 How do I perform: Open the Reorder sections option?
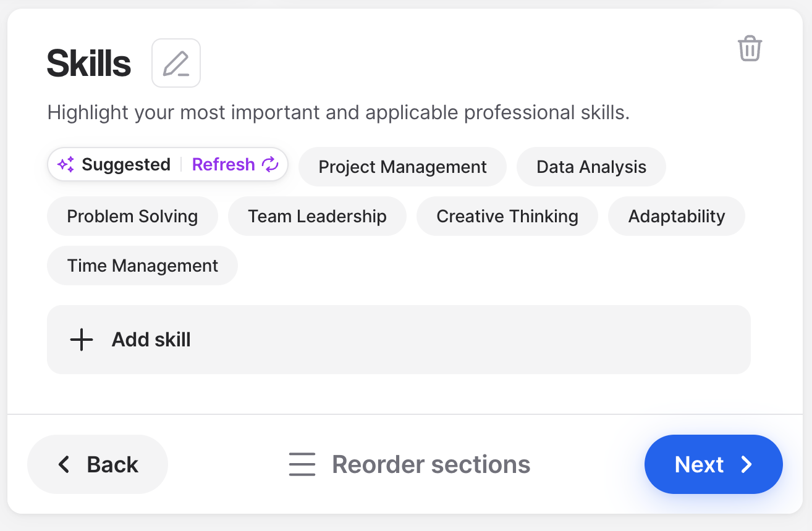(409, 464)
